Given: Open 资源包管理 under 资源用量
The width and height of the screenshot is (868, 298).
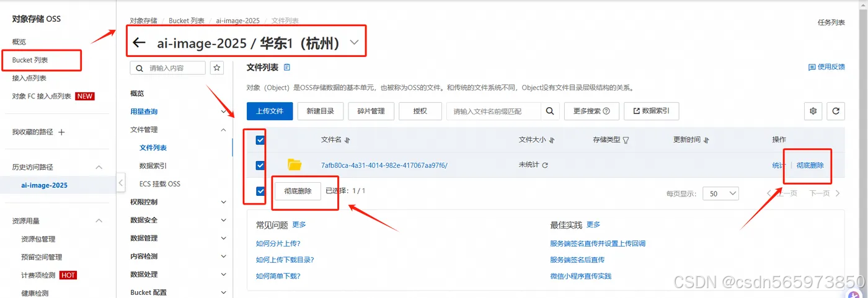Looking at the screenshot, I should tap(38, 239).
